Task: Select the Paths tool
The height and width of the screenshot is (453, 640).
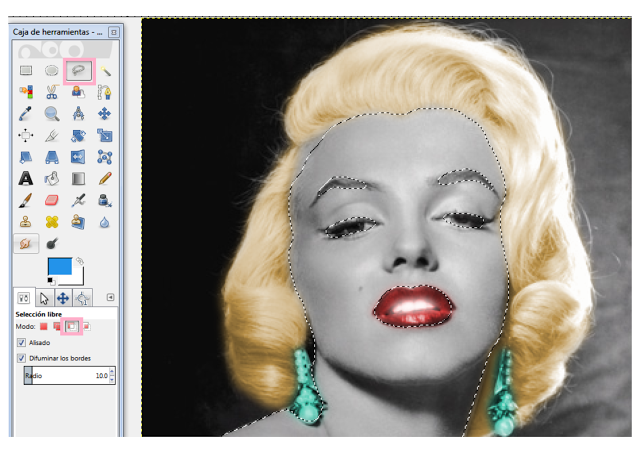Action: click(x=104, y=92)
